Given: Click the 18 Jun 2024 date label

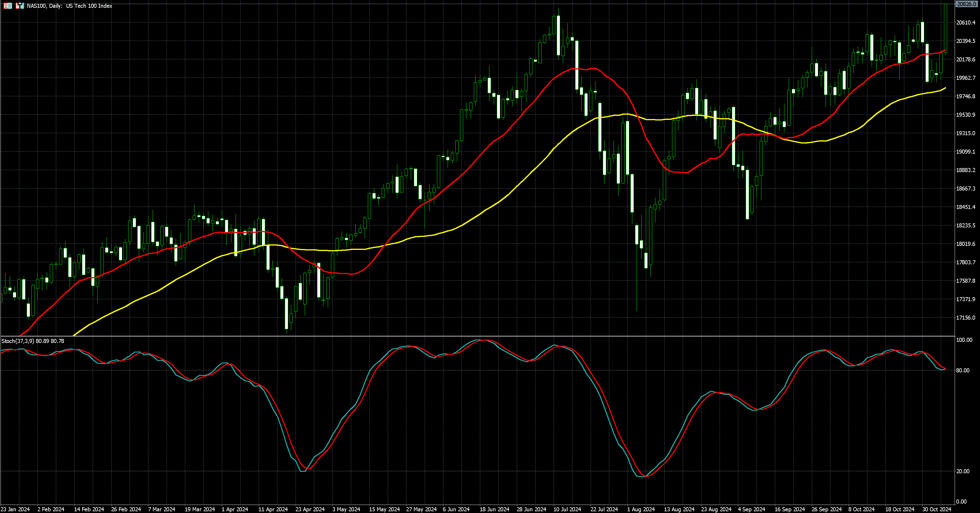Looking at the screenshot, I should pos(494,509).
